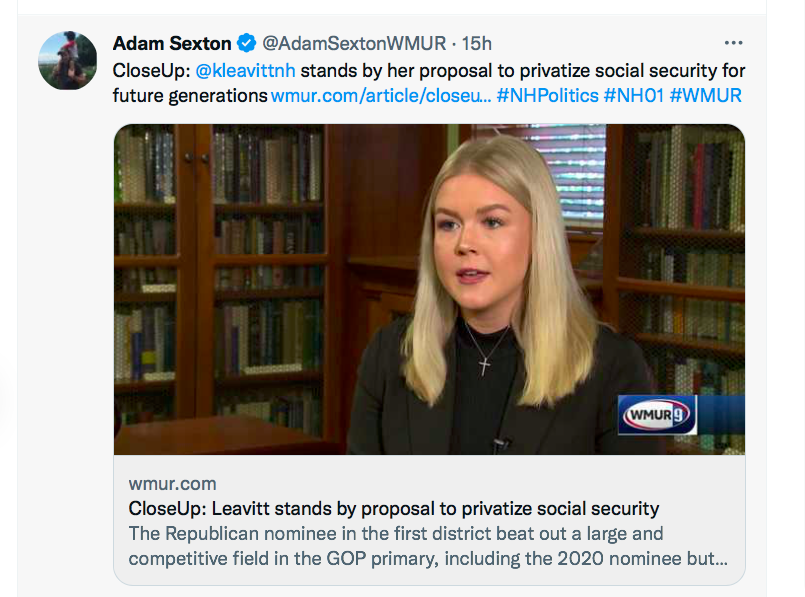Open the 'CloseUp: Leavitt stands by proposal' headline
The width and height of the screenshot is (805, 597).
tap(394, 508)
